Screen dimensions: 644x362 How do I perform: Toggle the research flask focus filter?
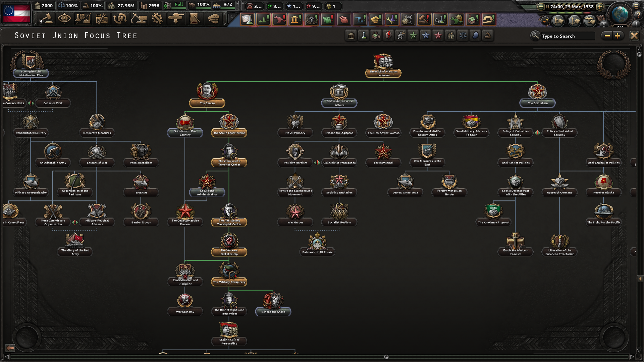coord(364,36)
